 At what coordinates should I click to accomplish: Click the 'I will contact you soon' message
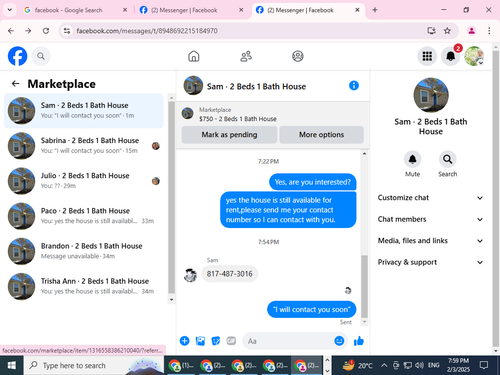(311, 309)
